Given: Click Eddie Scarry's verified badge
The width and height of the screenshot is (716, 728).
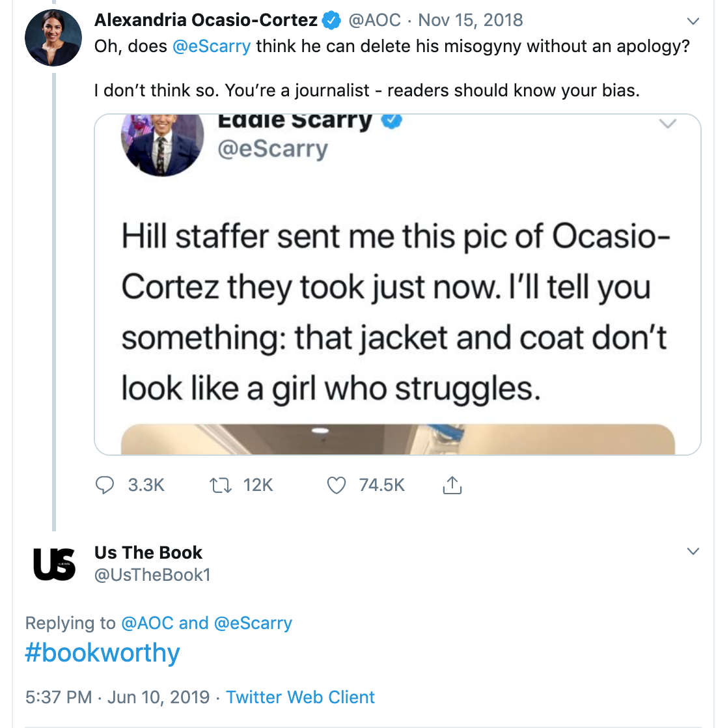Looking at the screenshot, I should tap(391, 120).
